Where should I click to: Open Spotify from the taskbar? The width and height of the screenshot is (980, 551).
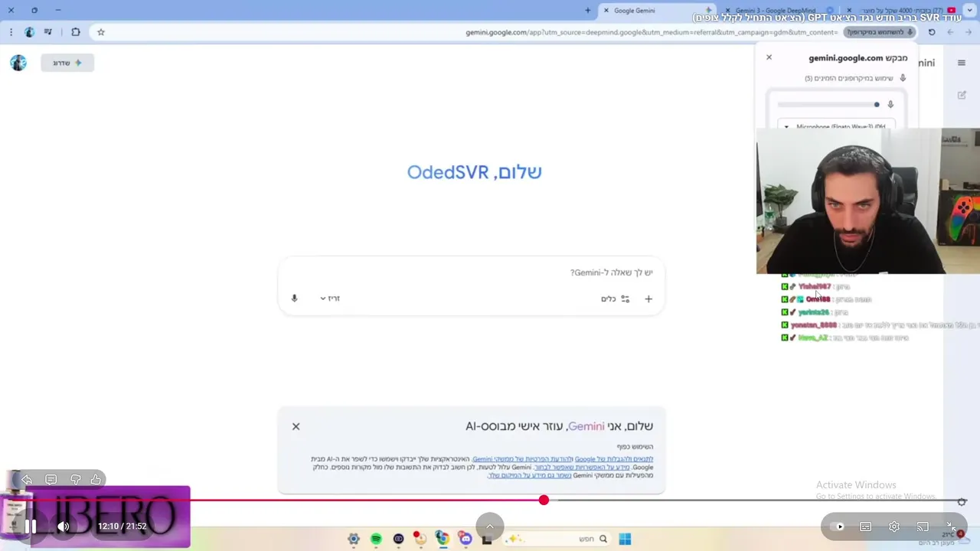(376, 539)
